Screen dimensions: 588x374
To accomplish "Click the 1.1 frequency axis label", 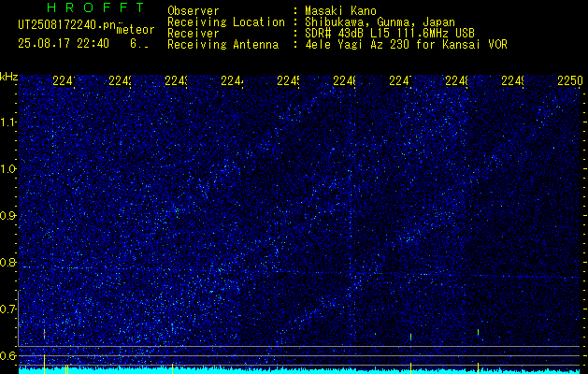I will [9, 122].
